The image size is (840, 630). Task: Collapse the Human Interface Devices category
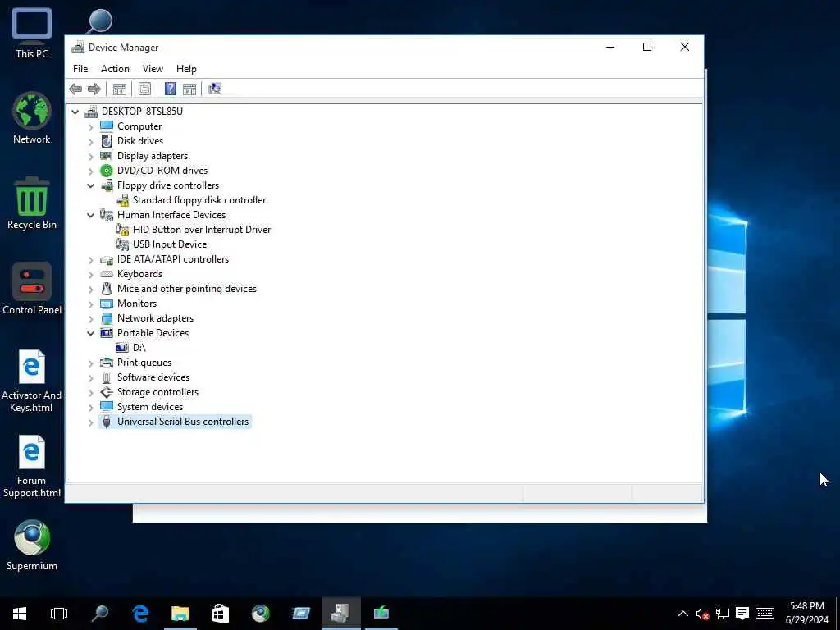(90, 215)
